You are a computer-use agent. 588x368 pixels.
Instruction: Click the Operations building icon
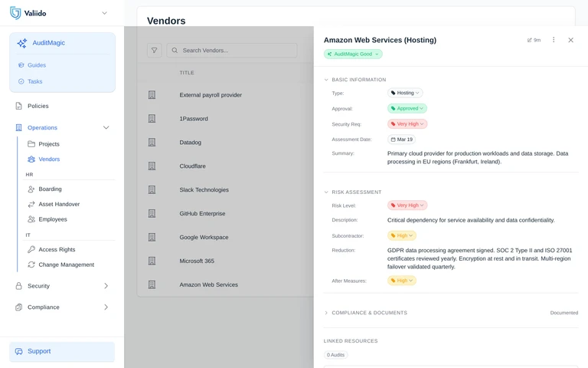tap(18, 128)
